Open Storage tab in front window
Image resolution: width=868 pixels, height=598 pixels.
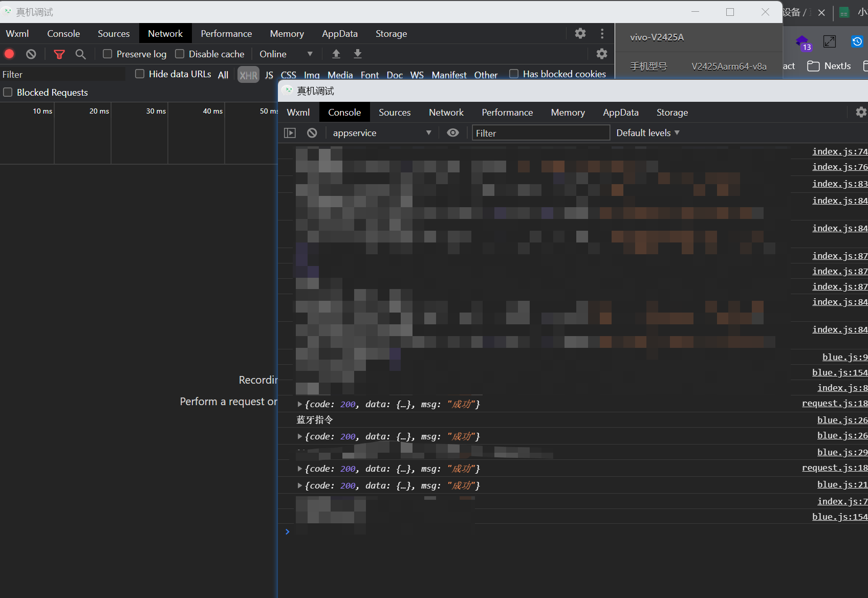[x=672, y=112]
